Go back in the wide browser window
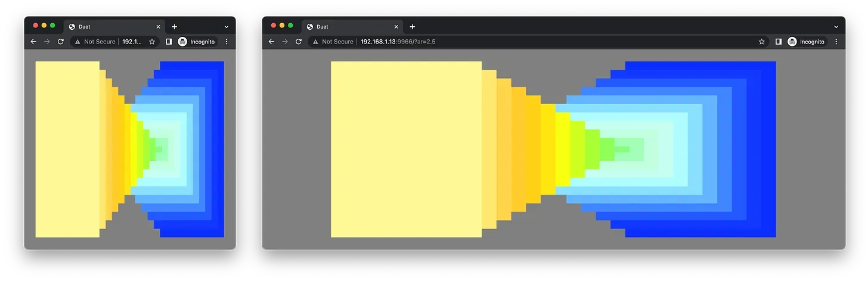This screenshot has width=868, height=281. pos(271,42)
